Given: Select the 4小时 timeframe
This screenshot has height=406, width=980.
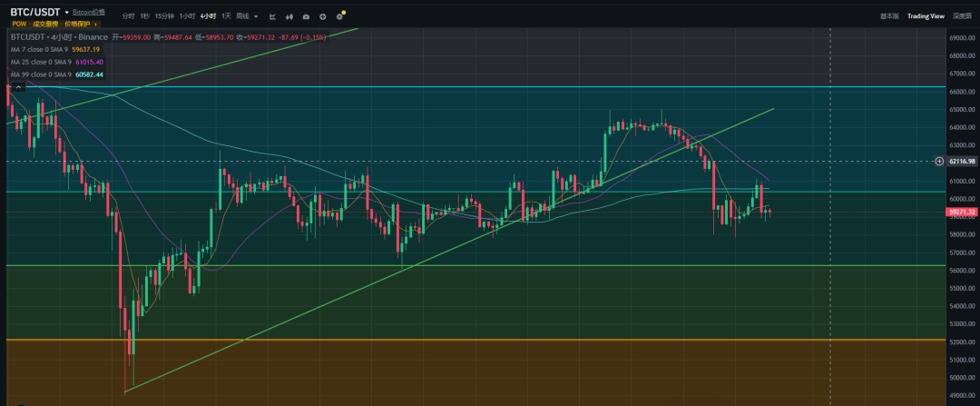Looking at the screenshot, I should coord(209,16).
